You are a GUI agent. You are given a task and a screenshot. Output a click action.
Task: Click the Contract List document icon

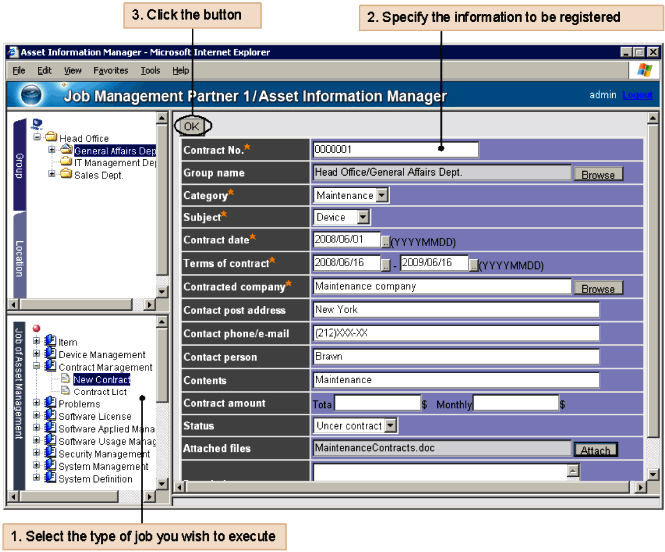tap(66, 392)
